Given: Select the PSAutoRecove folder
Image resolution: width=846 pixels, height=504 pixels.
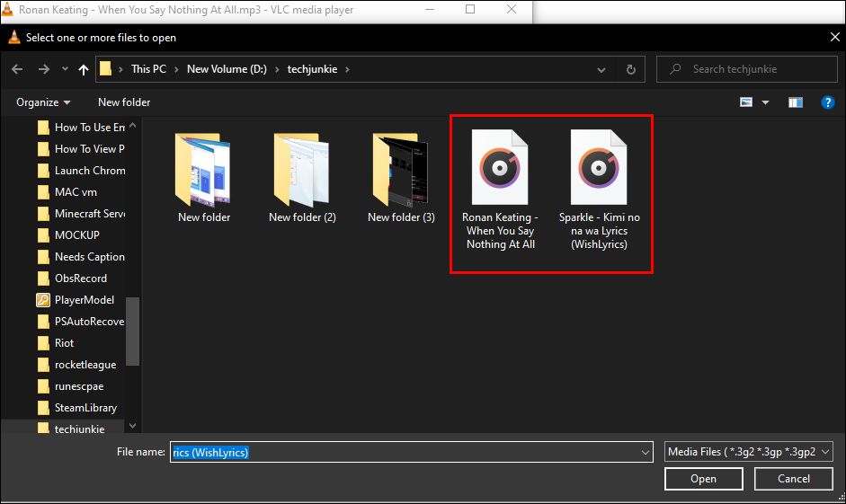Looking at the screenshot, I should (x=81, y=322).
